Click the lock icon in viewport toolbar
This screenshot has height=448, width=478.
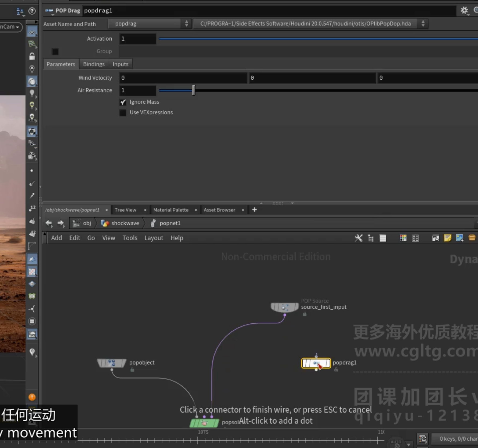(x=32, y=56)
